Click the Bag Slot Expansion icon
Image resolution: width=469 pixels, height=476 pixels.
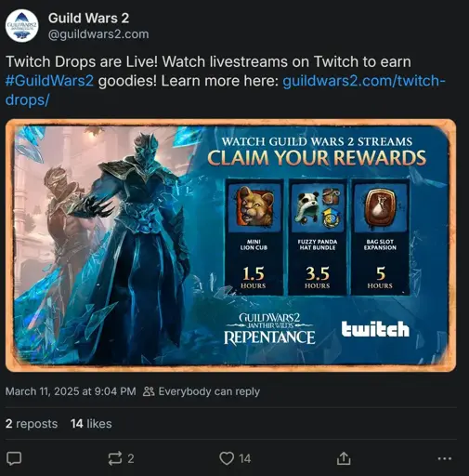[x=381, y=207]
